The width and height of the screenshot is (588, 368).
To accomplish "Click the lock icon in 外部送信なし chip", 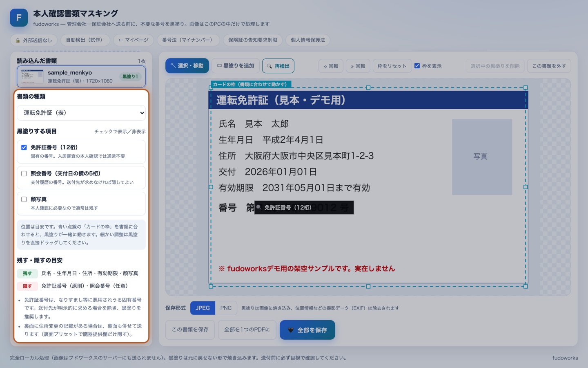I will pos(18,40).
